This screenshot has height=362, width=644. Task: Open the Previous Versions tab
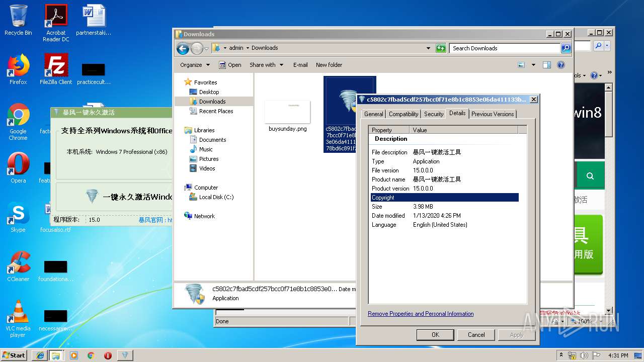(x=493, y=114)
